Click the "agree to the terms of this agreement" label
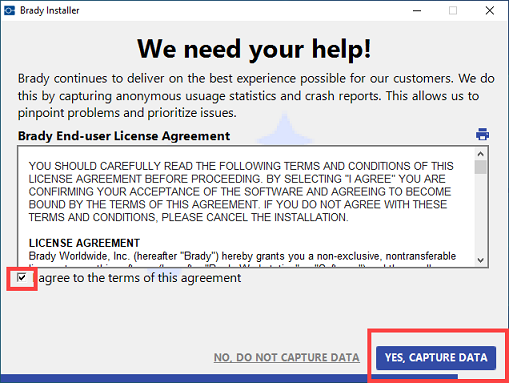 139,278
